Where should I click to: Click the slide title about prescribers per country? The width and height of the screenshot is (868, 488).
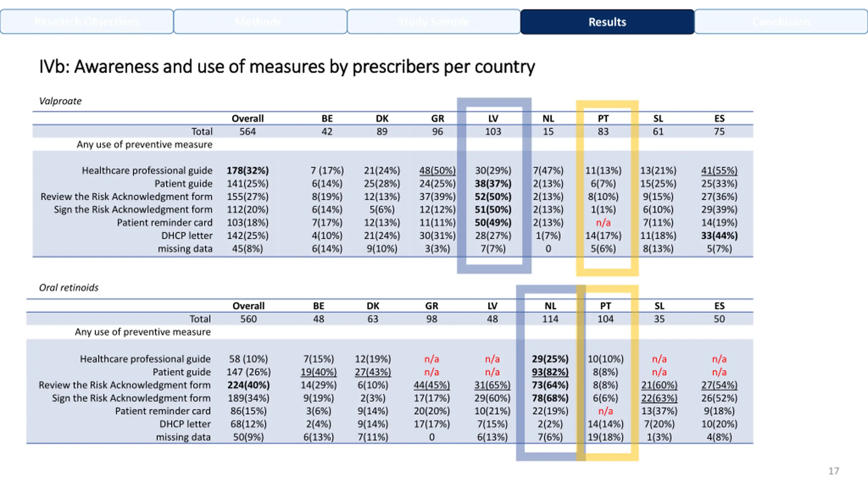(287, 67)
